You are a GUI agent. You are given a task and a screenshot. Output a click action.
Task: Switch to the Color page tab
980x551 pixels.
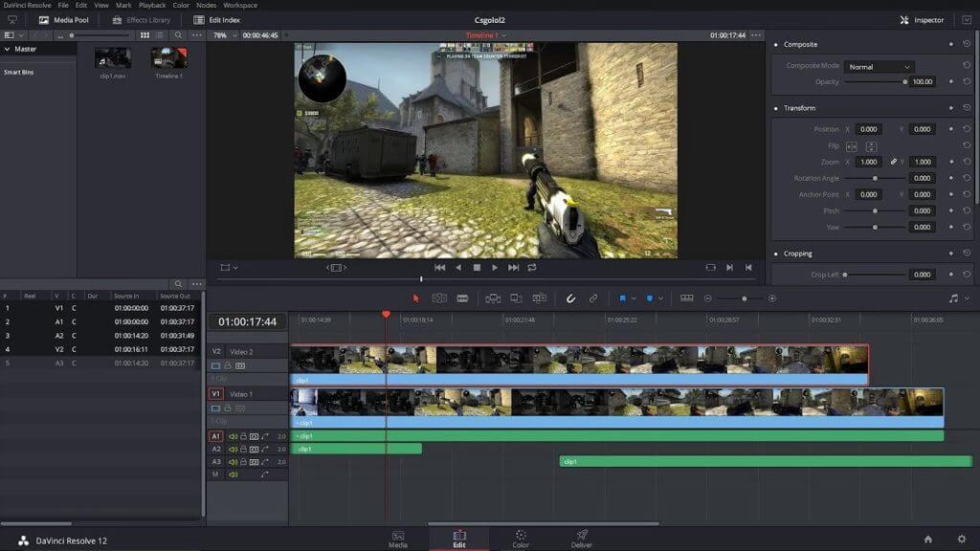[x=521, y=539]
